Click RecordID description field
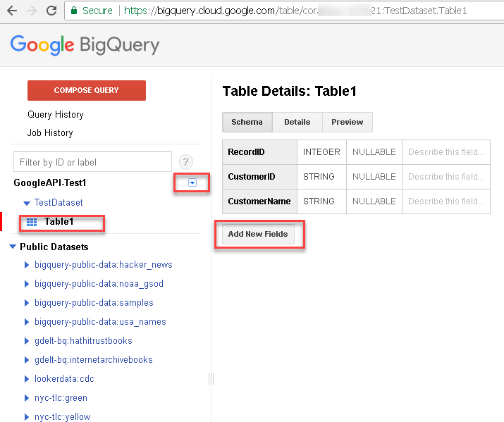 446,152
